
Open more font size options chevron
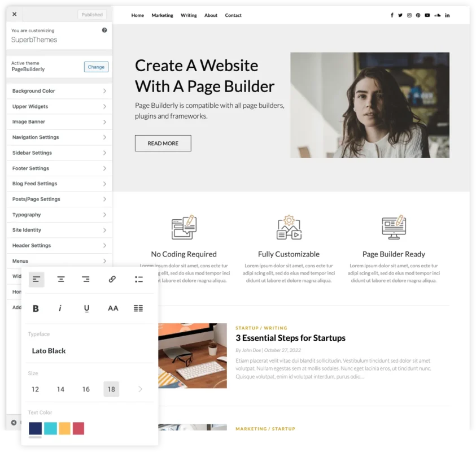(141, 389)
